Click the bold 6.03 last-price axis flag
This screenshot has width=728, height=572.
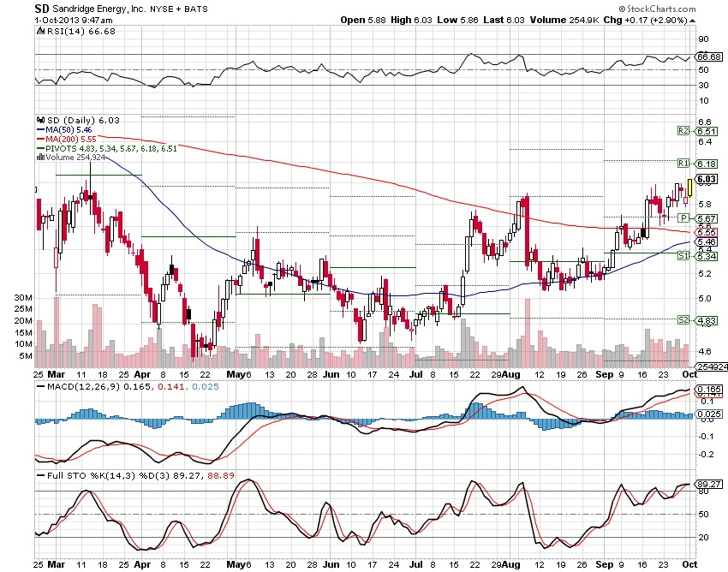tap(707, 179)
